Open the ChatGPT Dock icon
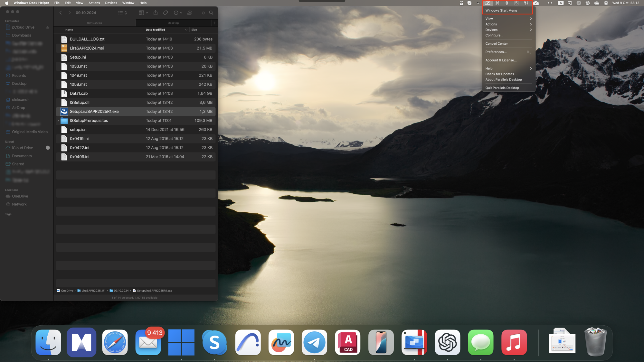Image resolution: width=644 pixels, height=362 pixels. click(x=447, y=342)
